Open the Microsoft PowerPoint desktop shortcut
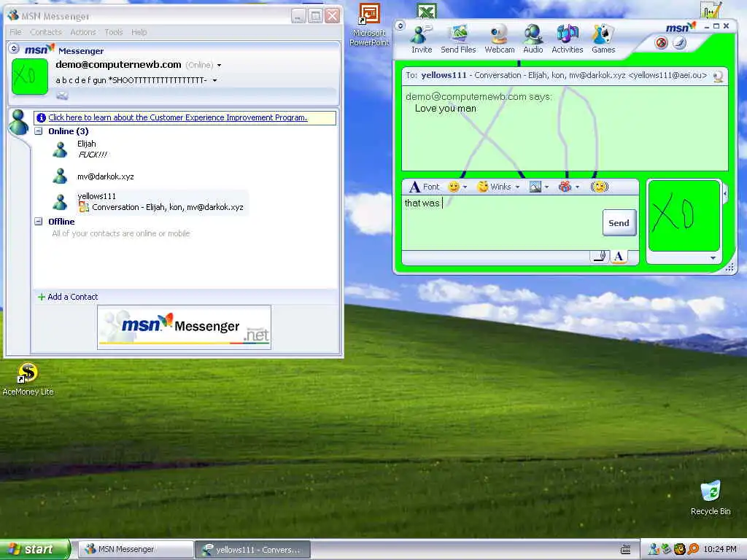 [369, 24]
